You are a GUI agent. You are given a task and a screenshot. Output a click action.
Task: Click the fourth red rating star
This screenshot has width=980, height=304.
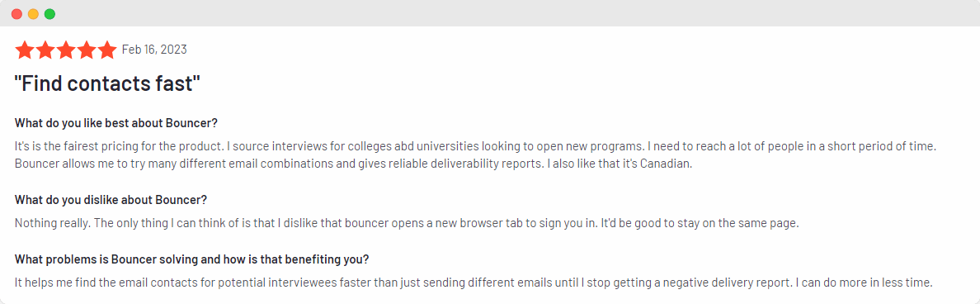[x=87, y=50]
